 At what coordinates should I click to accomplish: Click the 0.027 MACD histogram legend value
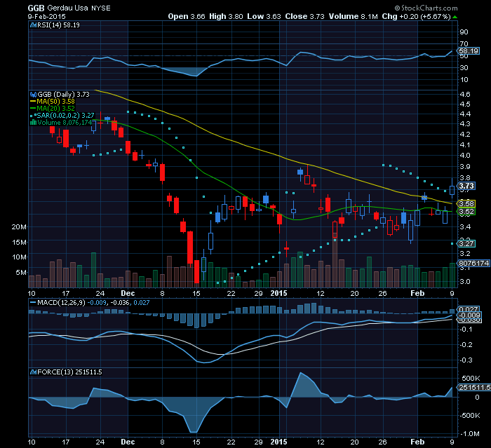(142, 303)
